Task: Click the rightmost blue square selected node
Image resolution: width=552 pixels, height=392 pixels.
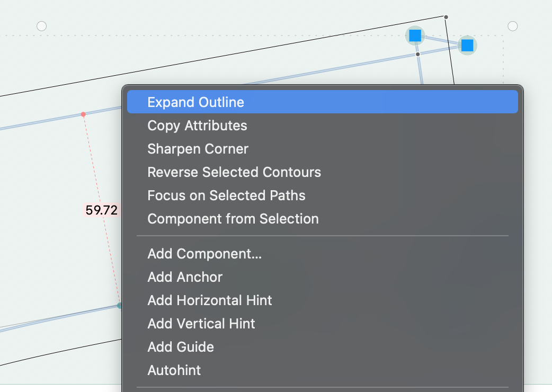Action: point(467,46)
